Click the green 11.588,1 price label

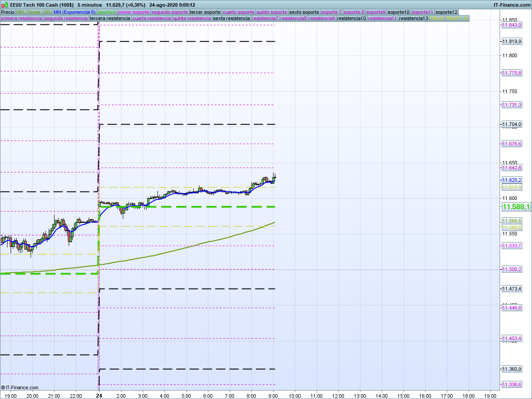tap(516, 207)
